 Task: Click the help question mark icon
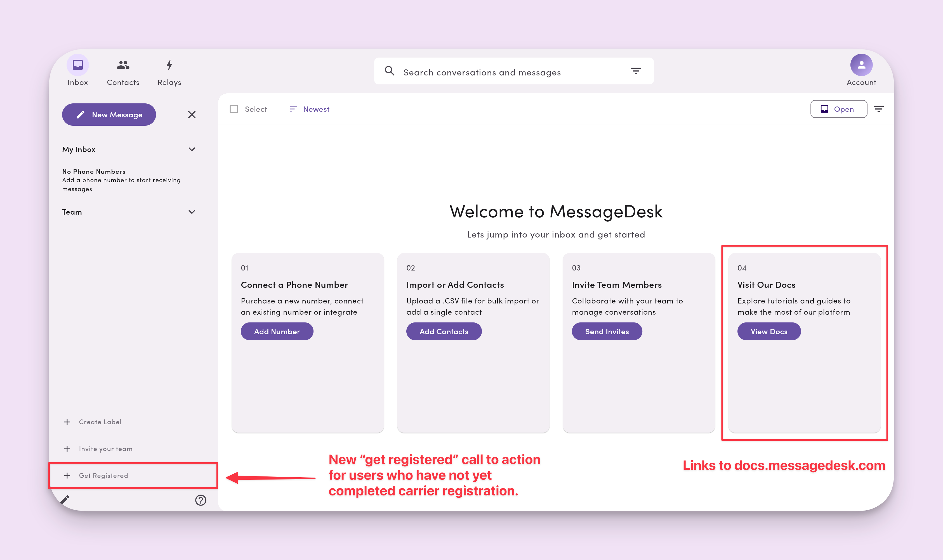pyautogui.click(x=201, y=500)
